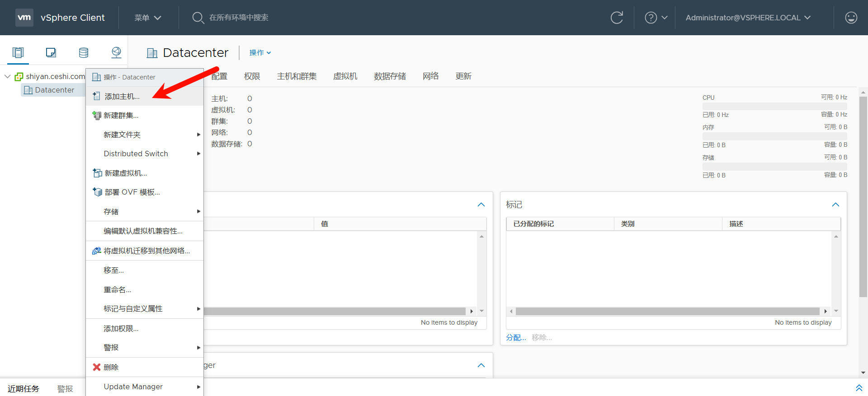Switch to the Configure (配置) tab

[219, 76]
